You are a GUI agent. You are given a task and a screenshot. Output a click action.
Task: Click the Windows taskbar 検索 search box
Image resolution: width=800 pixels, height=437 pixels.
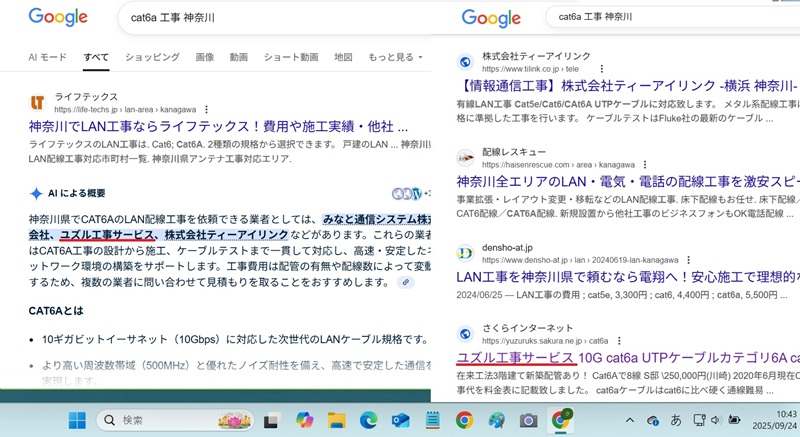click(x=175, y=420)
